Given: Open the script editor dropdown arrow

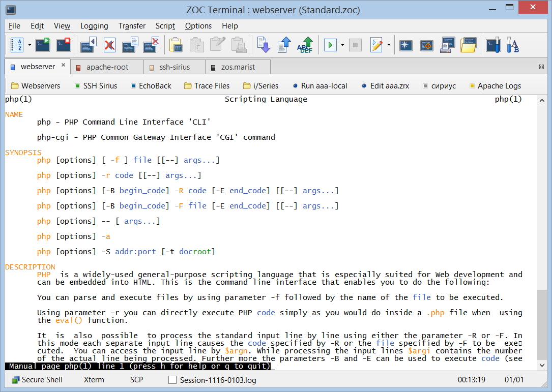Looking at the screenshot, I should point(388,45).
